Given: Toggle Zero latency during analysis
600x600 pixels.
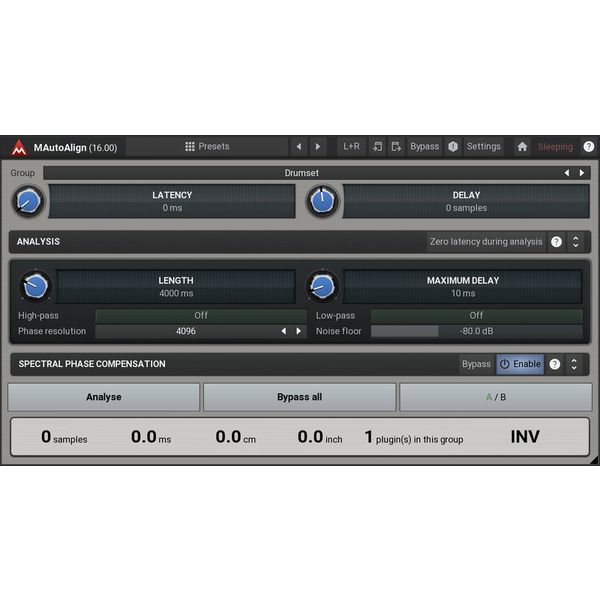Looking at the screenshot, I should [x=486, y=241].
